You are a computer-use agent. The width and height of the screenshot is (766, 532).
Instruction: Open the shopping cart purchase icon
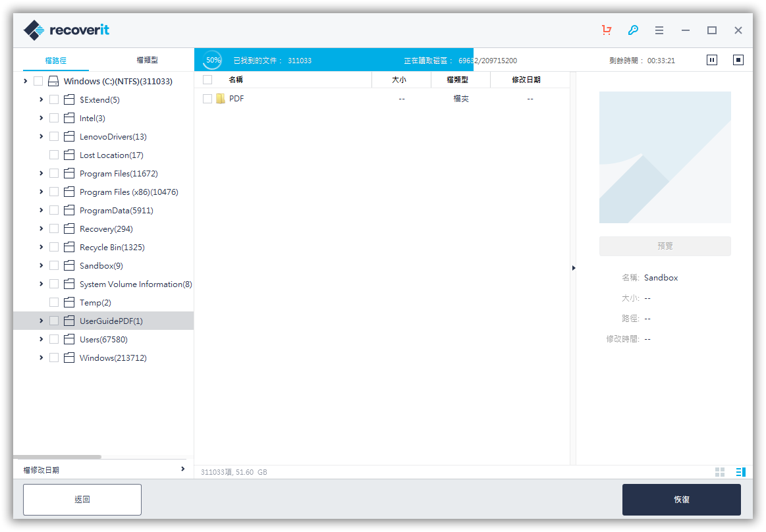[x=607, y=30]
